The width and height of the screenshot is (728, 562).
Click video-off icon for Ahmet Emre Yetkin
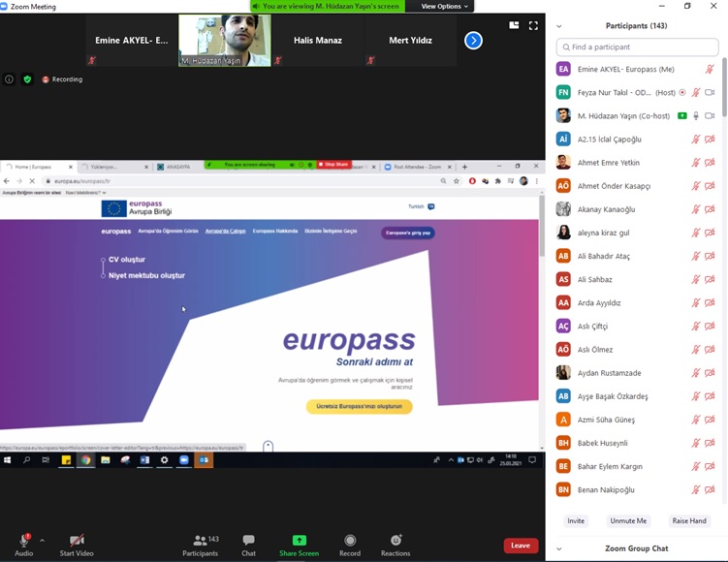(x=710, y=163)
